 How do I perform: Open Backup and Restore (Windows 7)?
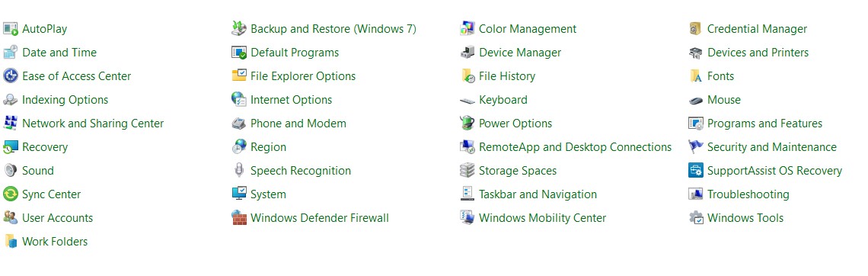(x=333, y=29)
